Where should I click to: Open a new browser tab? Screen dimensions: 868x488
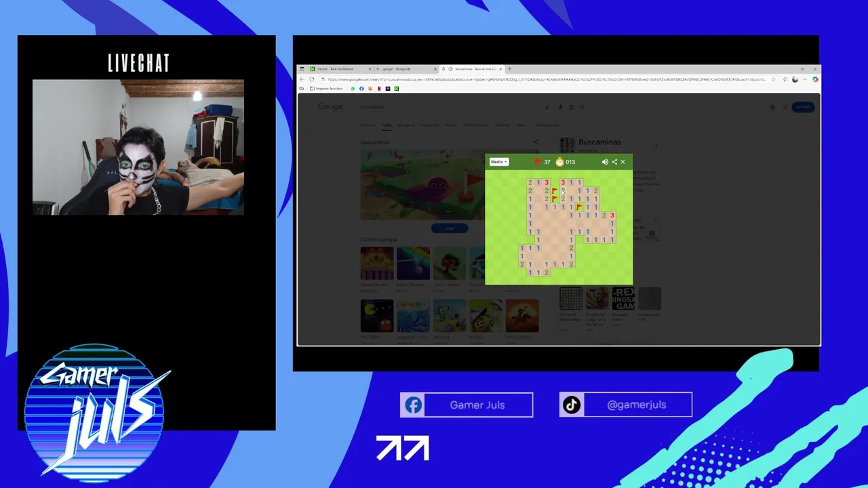pos(510,69)
